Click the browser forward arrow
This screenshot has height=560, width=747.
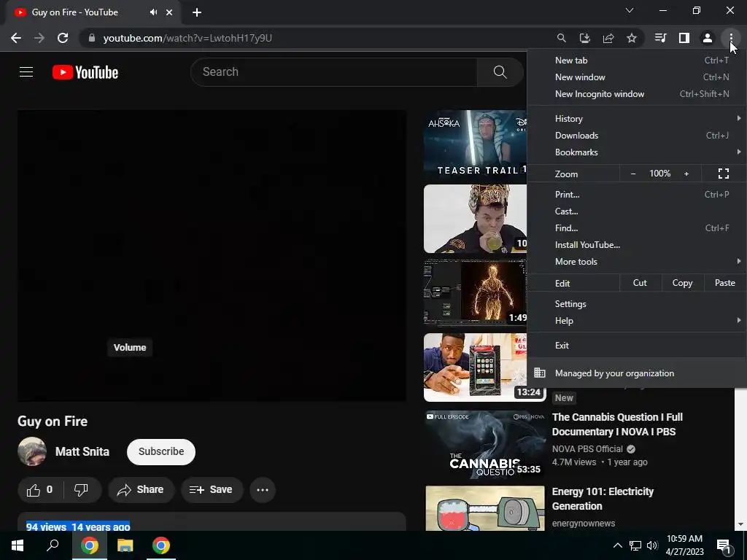click(39, 38)
